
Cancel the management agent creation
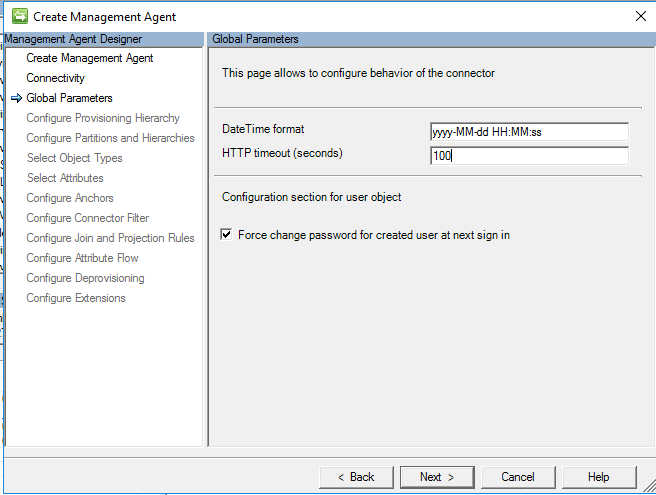coord(518,477)
